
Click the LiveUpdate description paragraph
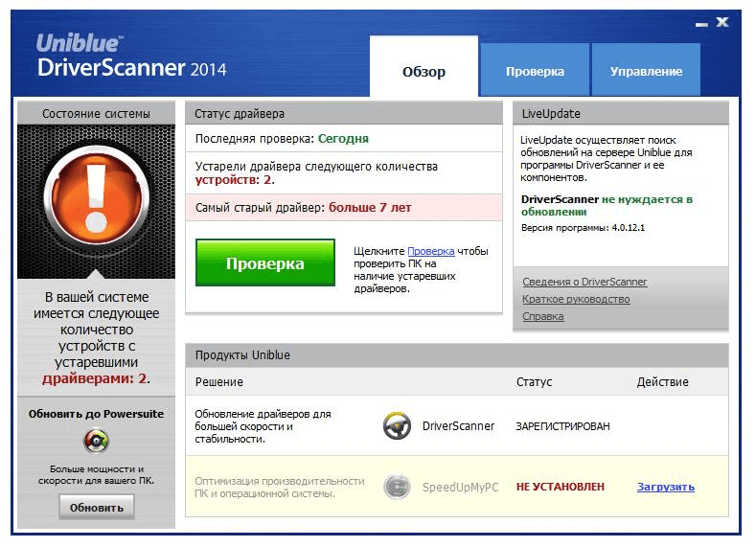coord(607,159)
